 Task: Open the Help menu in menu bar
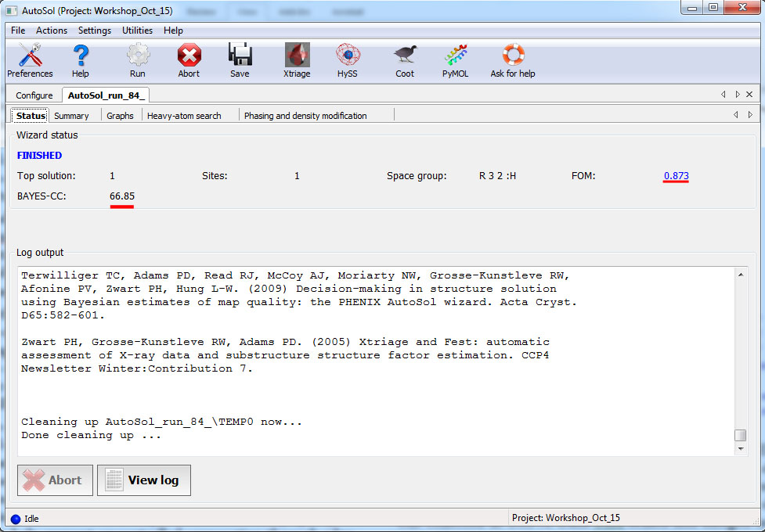click(173, 31)
